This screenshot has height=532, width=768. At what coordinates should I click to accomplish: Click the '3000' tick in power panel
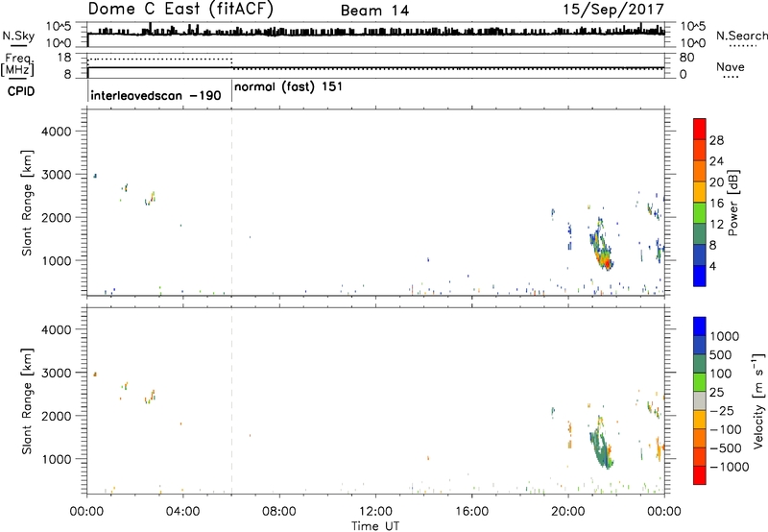pos(57,175)
